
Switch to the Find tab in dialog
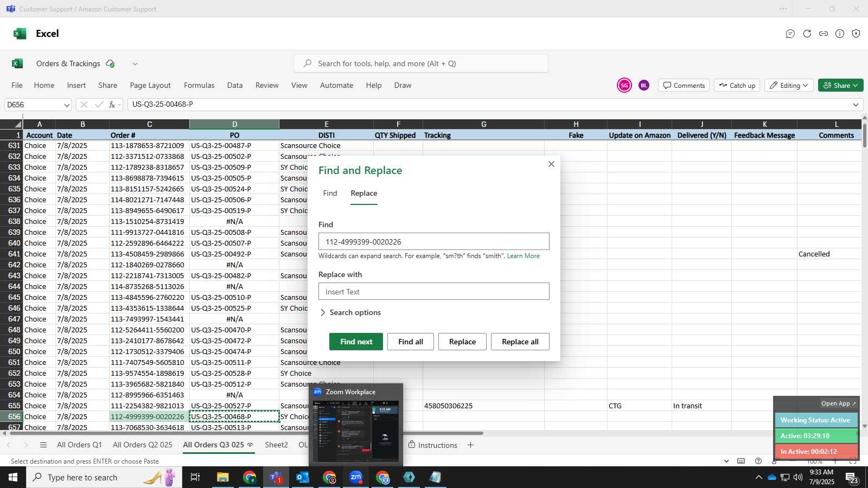[x=330, y=193]
